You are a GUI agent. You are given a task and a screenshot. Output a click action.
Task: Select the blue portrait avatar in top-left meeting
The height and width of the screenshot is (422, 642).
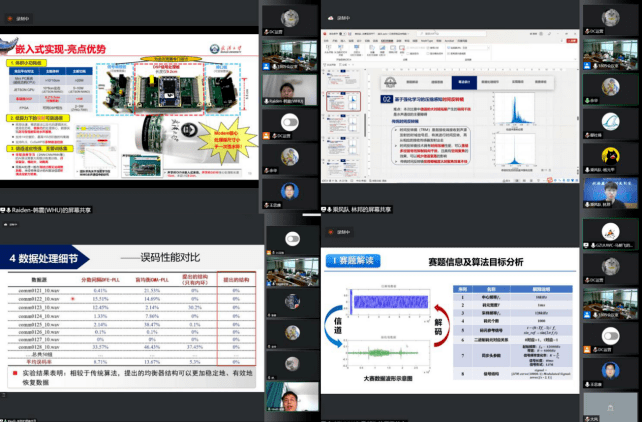click(290, 193)
